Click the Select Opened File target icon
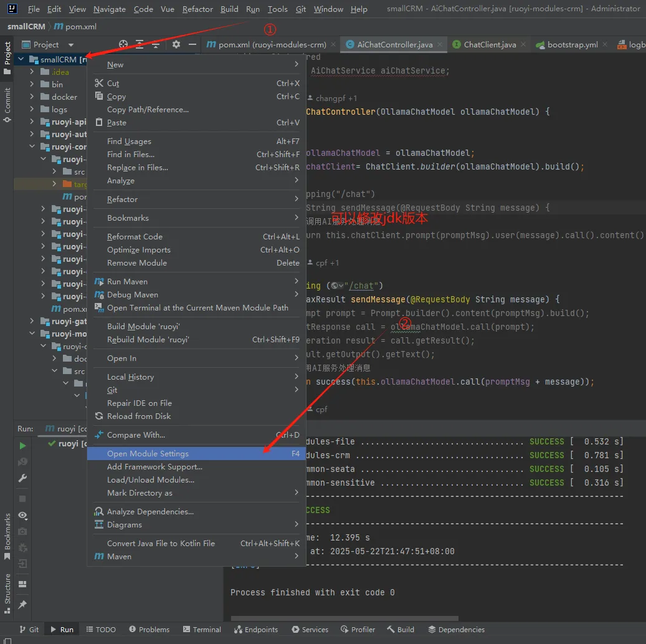The width and height of the screenshot is (646, 644). click(123, 44)
